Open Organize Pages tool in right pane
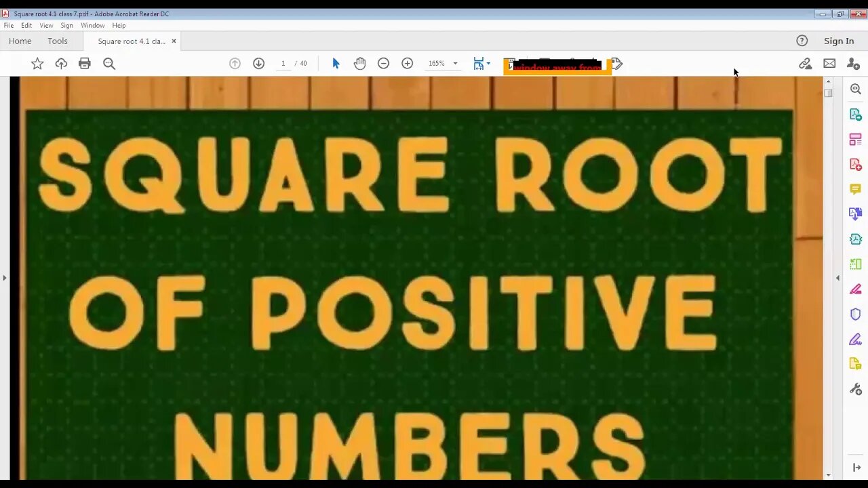The height and width of the screenshot is (488, 868). point(856,140)
